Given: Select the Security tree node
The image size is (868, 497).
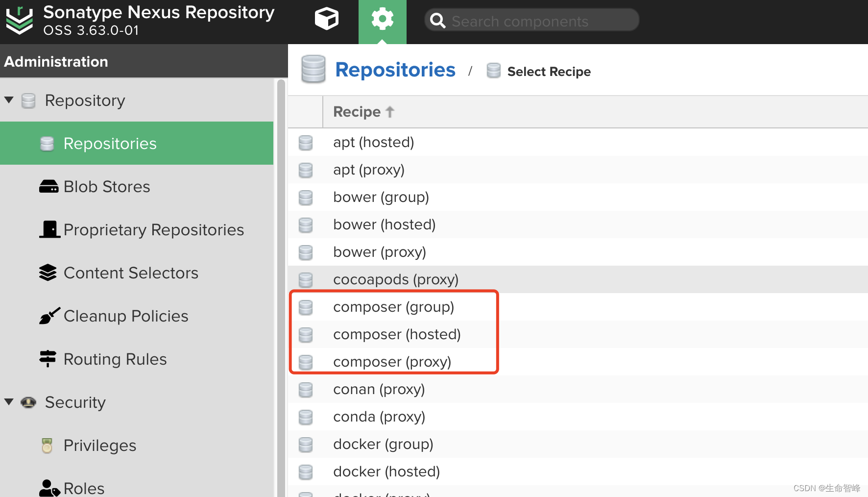Looking at the screenshot, I should tap(75, 402).
